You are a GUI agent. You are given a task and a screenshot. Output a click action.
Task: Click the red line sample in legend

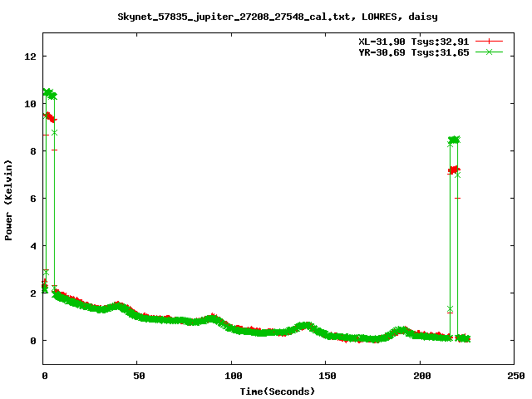489,42
